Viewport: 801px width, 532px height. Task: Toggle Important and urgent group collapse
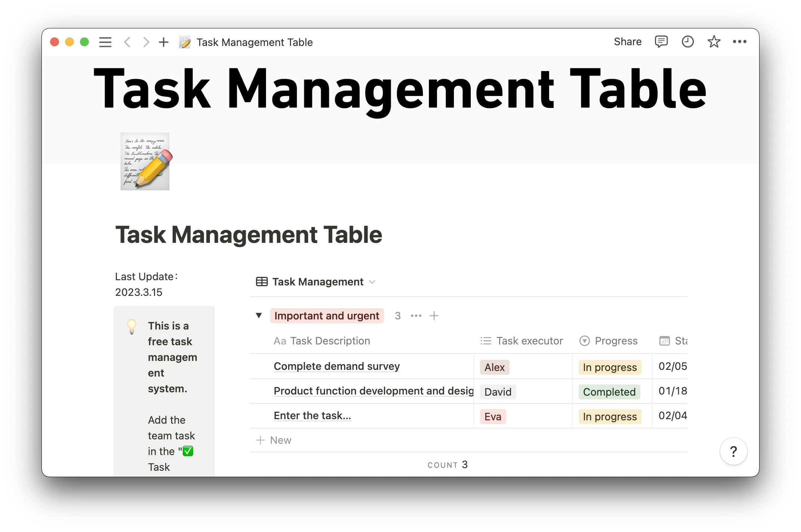(x=260, y=315)
